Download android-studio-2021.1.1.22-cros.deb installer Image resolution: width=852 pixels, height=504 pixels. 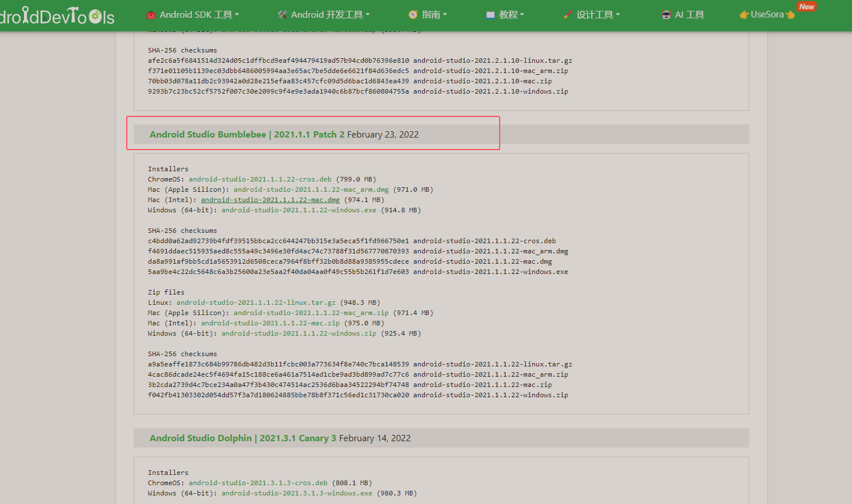click(260, 179)
